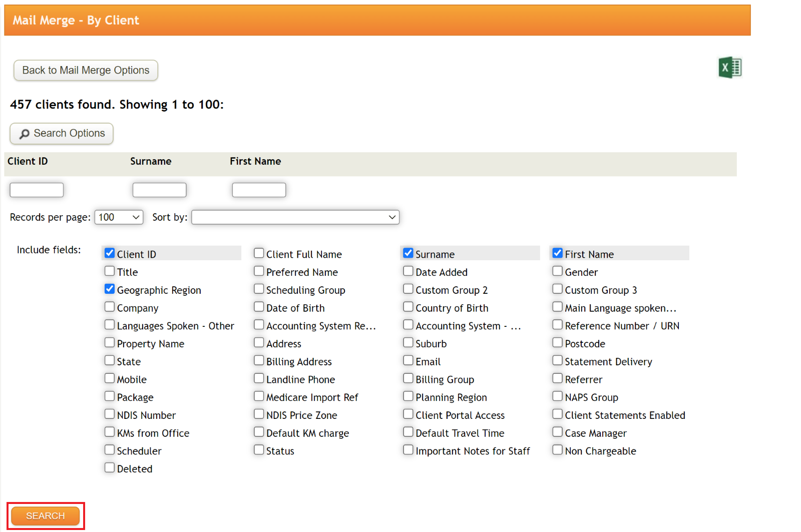Image resolution: width=801 pixels, height=532 pixels.
Task: Uncheck the Geographic Region field
Action: pos(110,289)
